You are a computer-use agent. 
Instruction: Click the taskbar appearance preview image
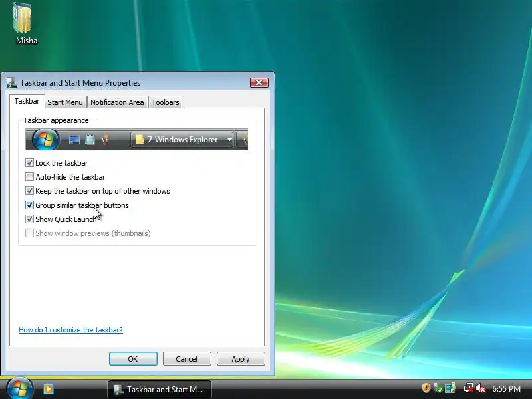tap(137, 140)
